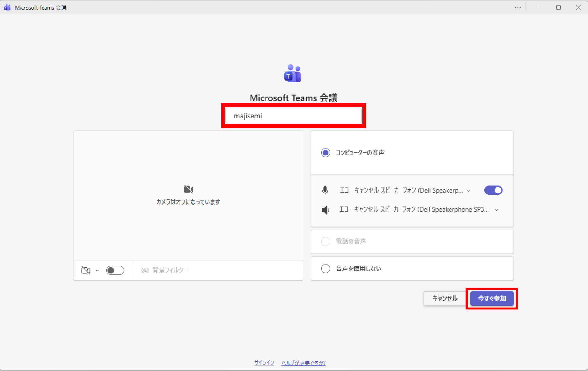588x371 pixels.
Task: Open the microphone device dropdown
Action: [468, 191]
